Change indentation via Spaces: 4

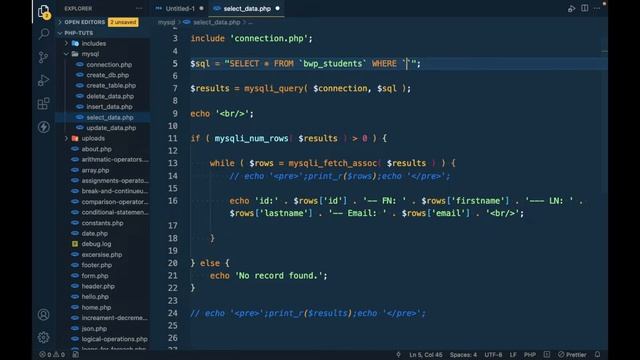click(x=463, y=354)
